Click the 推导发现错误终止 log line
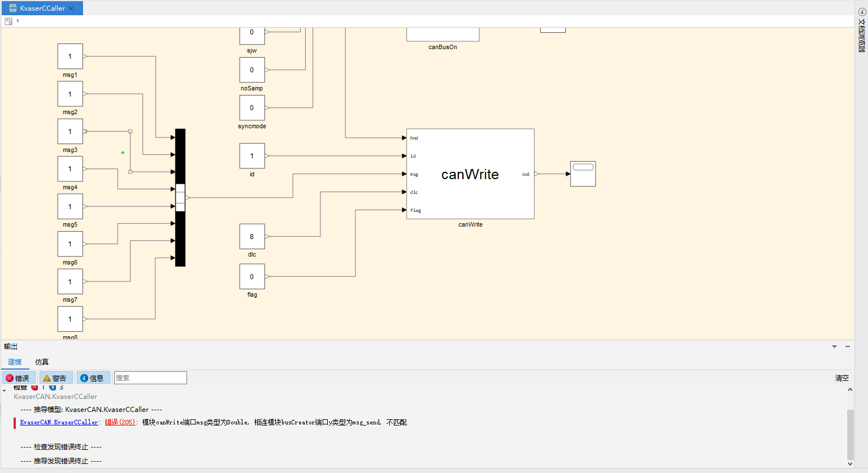 pyautogui.click(x=61, y=461)
